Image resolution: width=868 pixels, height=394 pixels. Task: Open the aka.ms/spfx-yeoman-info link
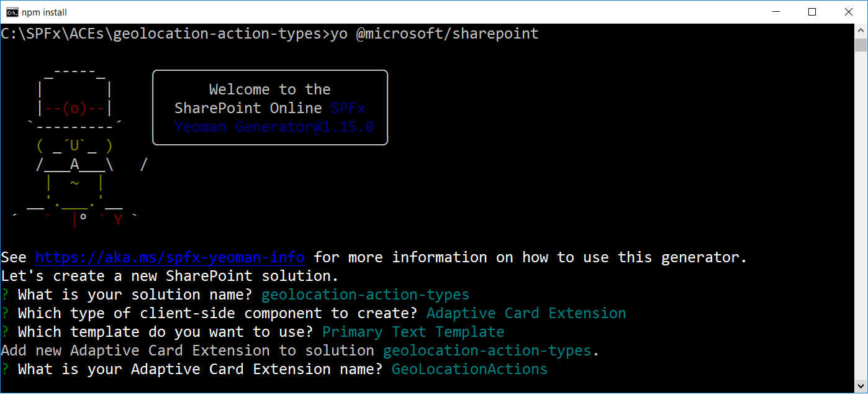[170, 257]
